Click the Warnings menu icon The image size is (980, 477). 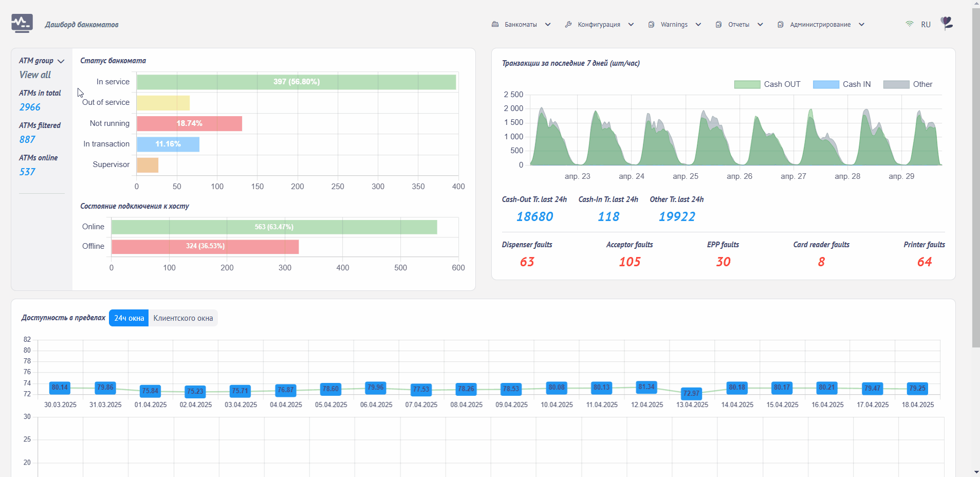tap(651, 24)
